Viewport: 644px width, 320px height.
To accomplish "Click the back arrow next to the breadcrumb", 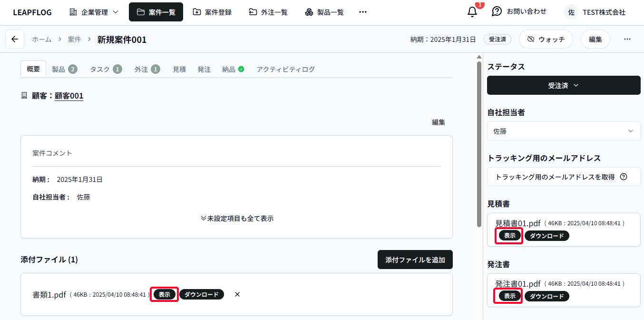I will (x=14, y=39).
